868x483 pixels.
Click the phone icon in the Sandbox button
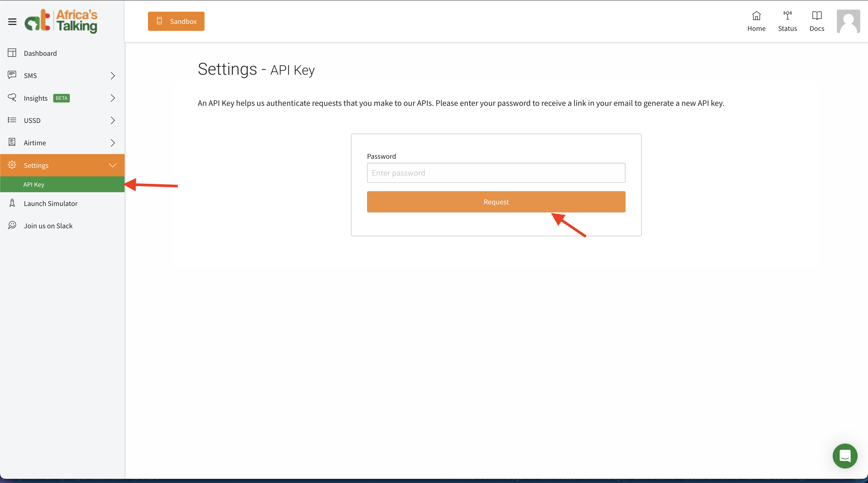[x=159, y=21]
